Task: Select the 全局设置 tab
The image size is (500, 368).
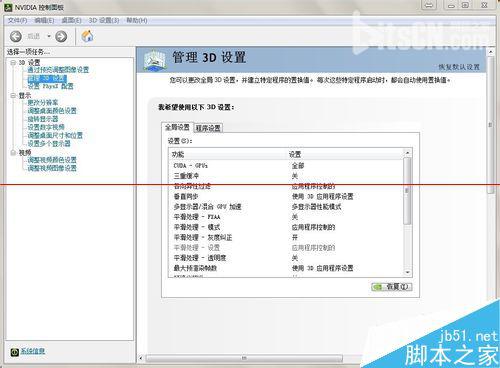Action: 177,127
